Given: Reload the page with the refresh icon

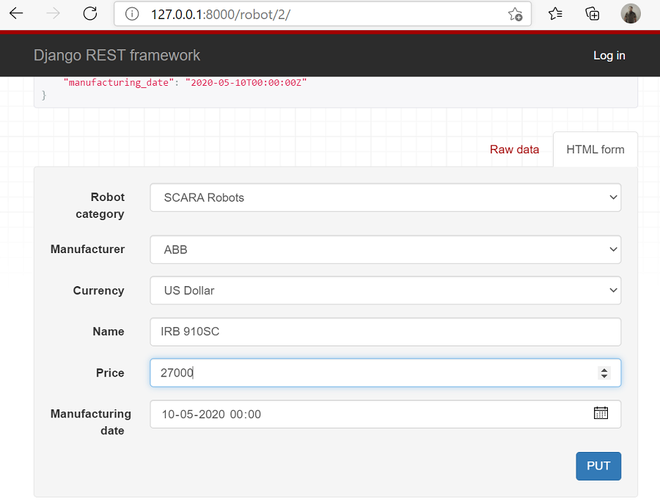Looking at the screenshot, I should [90, 13].
